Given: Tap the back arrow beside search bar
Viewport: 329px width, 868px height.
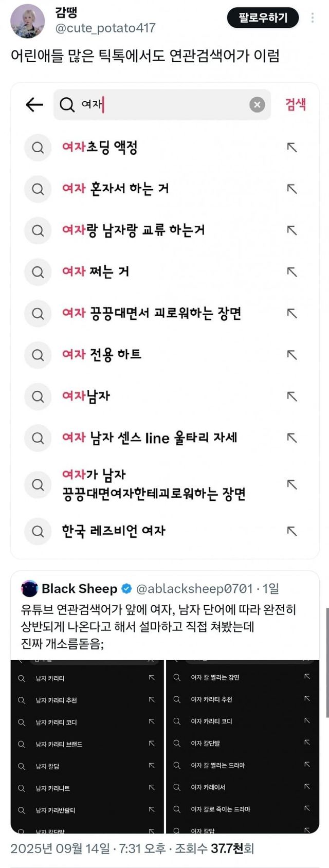Looking at the screenshot, I should coord(34,105).
